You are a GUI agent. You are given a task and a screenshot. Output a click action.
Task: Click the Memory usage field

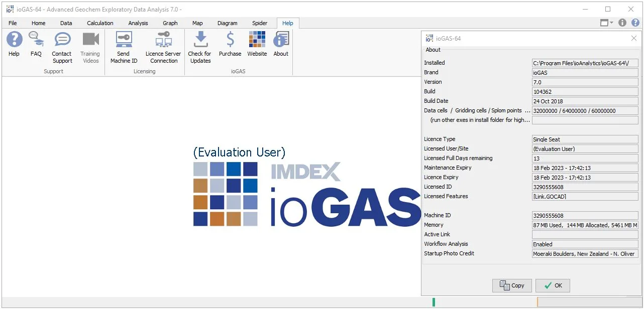[x=585, y=225]
